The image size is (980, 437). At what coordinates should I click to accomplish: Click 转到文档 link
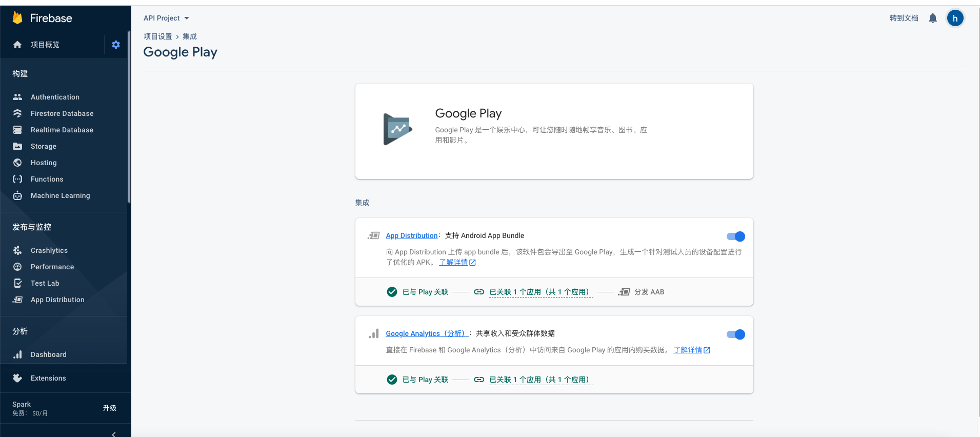coord(904,18)
